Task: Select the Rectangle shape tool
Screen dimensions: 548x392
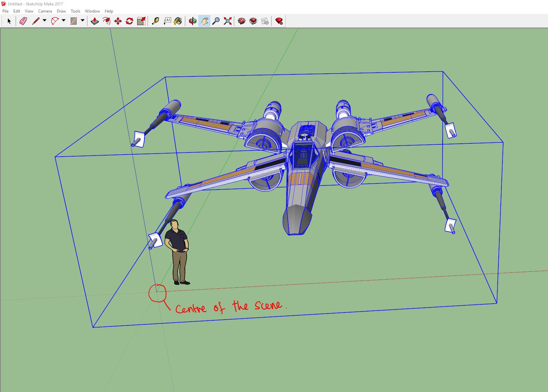Action: pos(73,21)
